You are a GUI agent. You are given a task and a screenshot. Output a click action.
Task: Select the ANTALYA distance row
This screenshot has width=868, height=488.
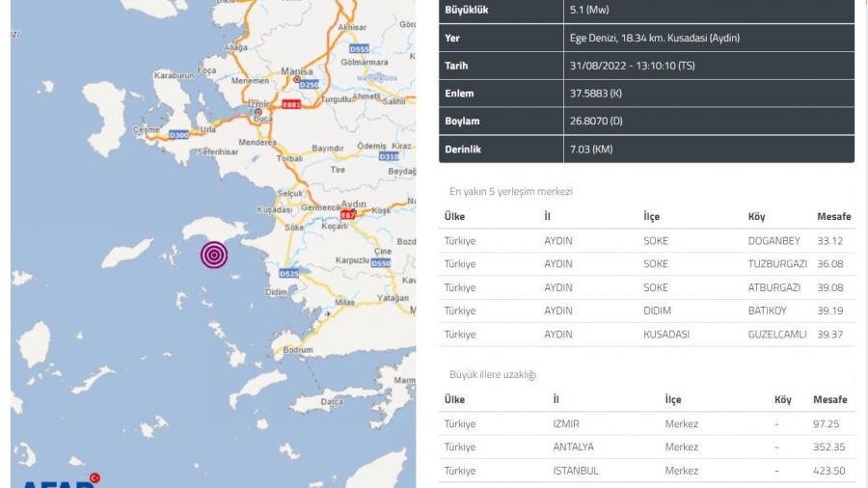point(645,447)
